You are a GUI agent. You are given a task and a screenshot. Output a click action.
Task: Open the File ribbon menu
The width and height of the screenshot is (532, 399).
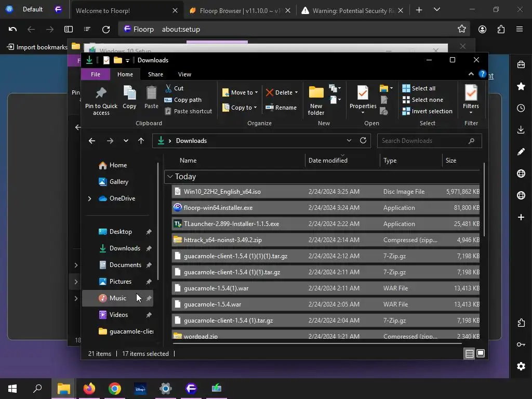click(96, 74)
